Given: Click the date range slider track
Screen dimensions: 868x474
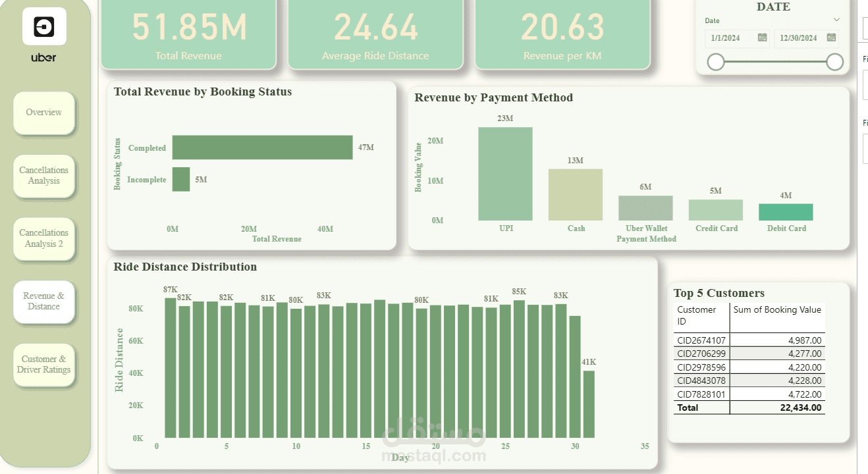Looking at the screenshot, I should pos(775,62).
